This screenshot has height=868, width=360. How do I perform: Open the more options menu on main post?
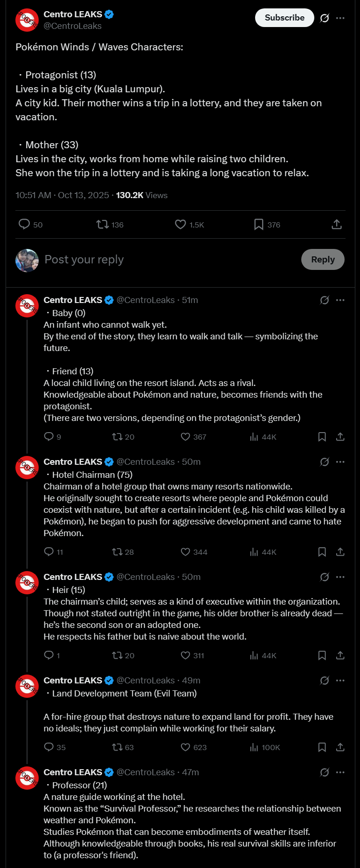(x=340, y=18)
